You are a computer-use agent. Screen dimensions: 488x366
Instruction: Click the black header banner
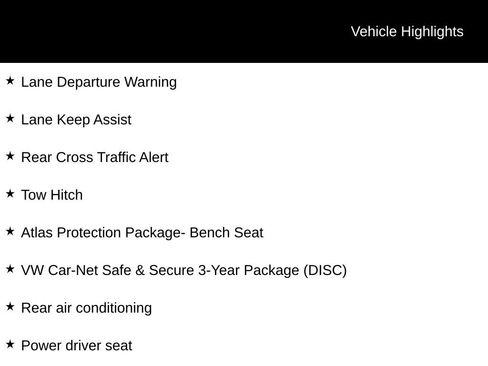coord(244,31)
